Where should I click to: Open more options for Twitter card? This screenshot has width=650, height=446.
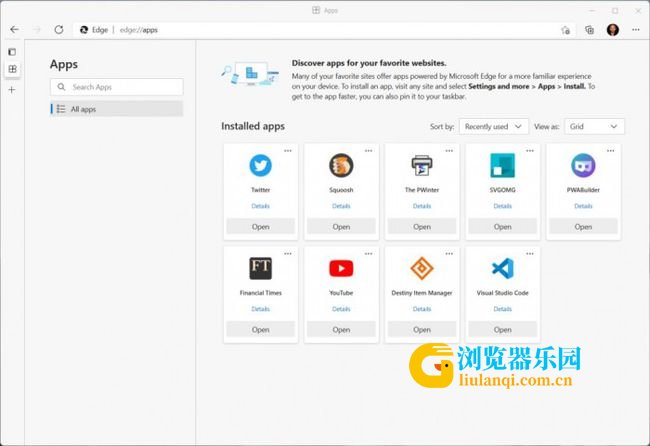point(288,151)
